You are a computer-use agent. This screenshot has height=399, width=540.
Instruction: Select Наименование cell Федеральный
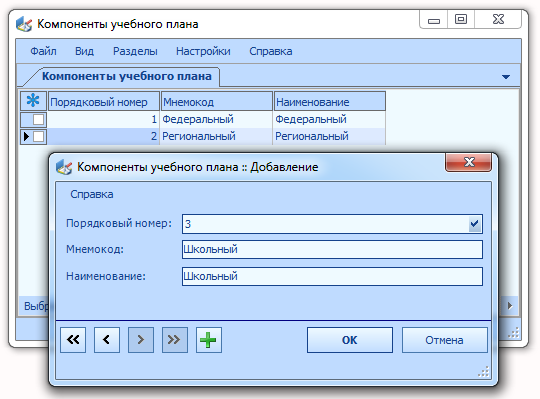330,119
